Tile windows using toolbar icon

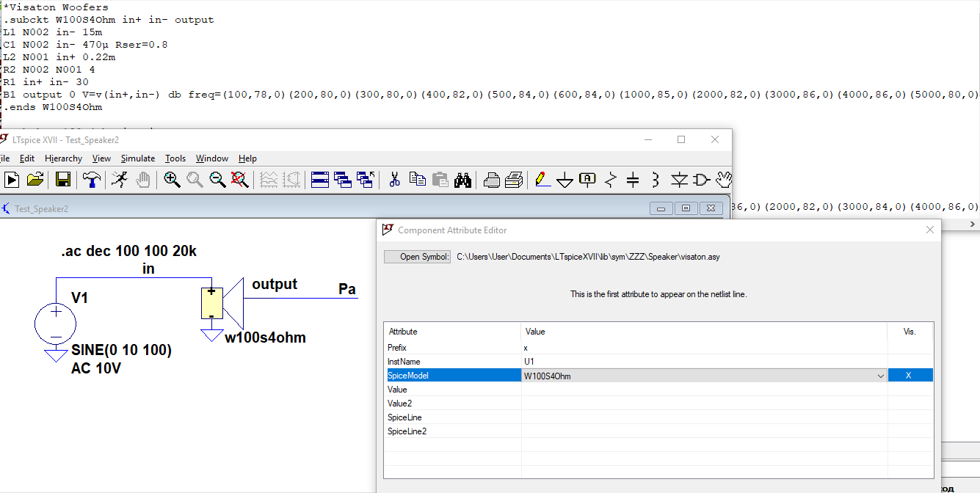pyautogui.click(x=320, y=179)
